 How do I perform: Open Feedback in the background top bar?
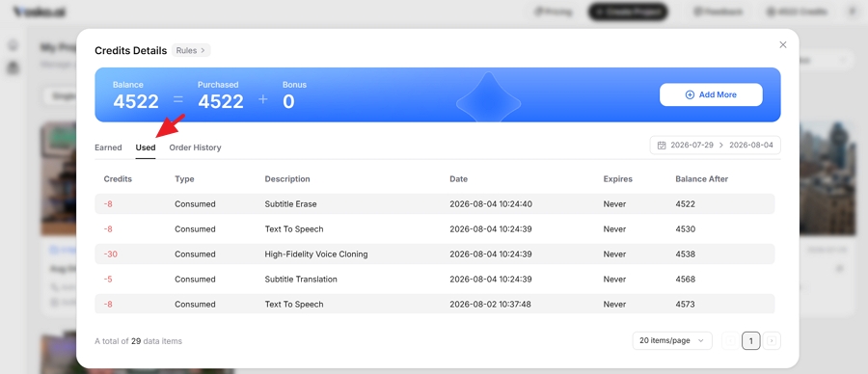click(718, 12)
